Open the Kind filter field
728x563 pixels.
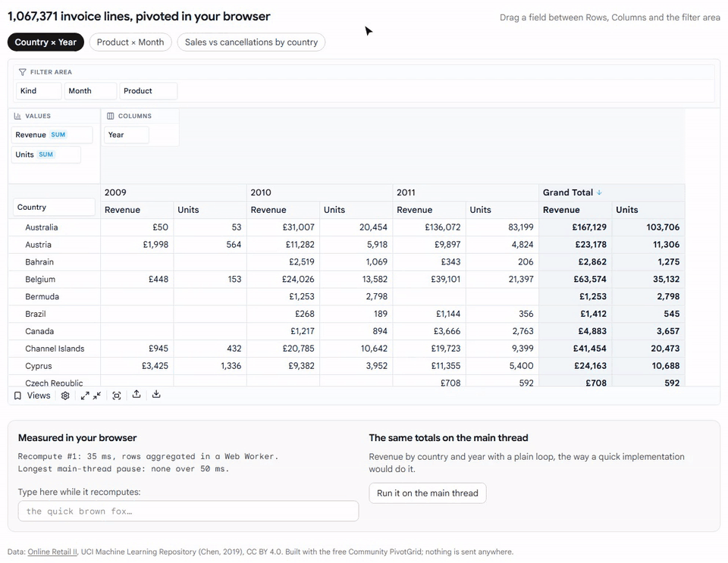point(39,91)
